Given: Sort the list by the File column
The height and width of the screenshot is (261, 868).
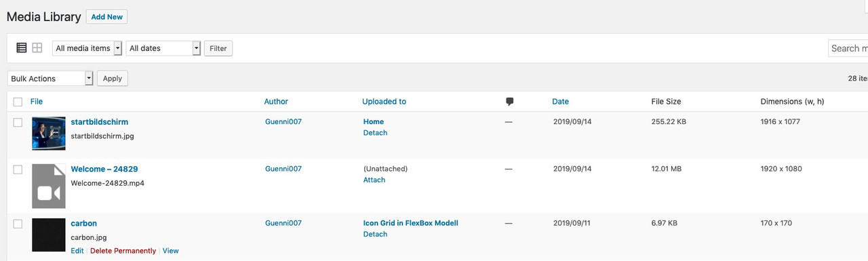Looking at the screenshot, I should [37, 102].
